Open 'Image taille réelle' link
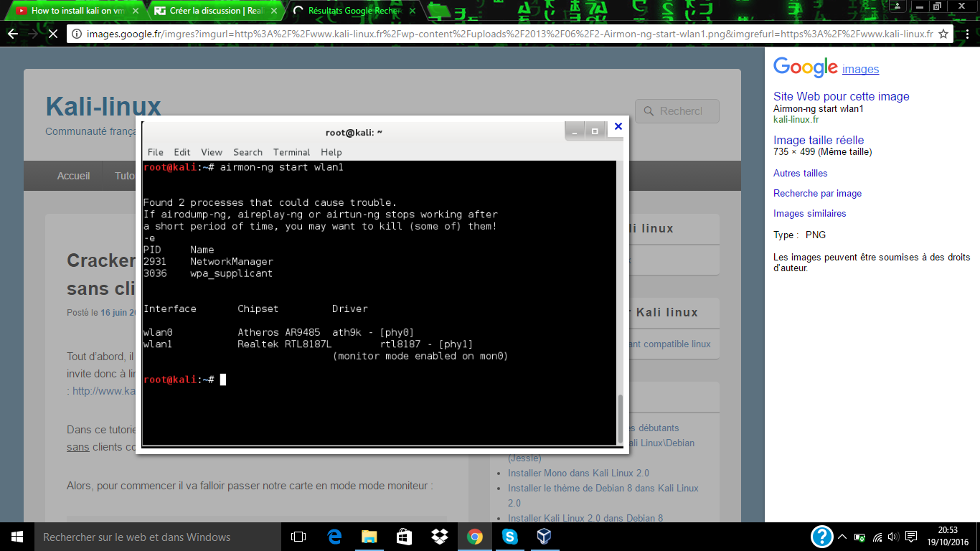 (819, 141)
